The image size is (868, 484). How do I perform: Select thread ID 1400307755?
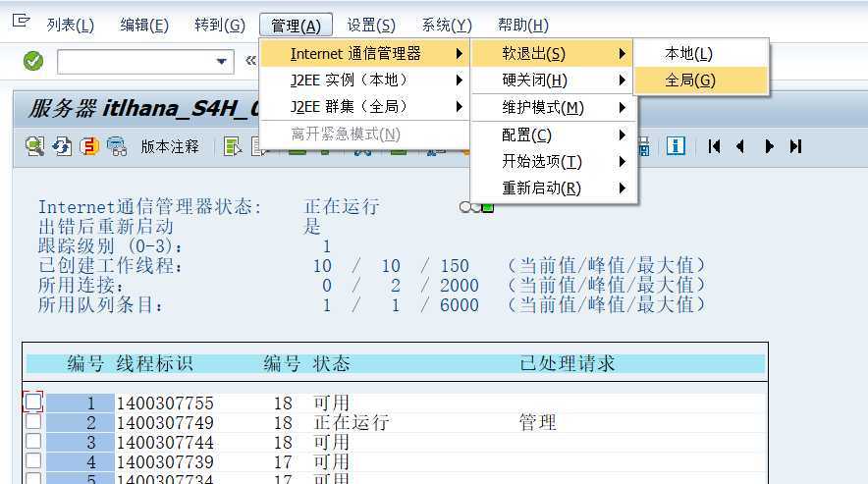[x=165, y=403]
